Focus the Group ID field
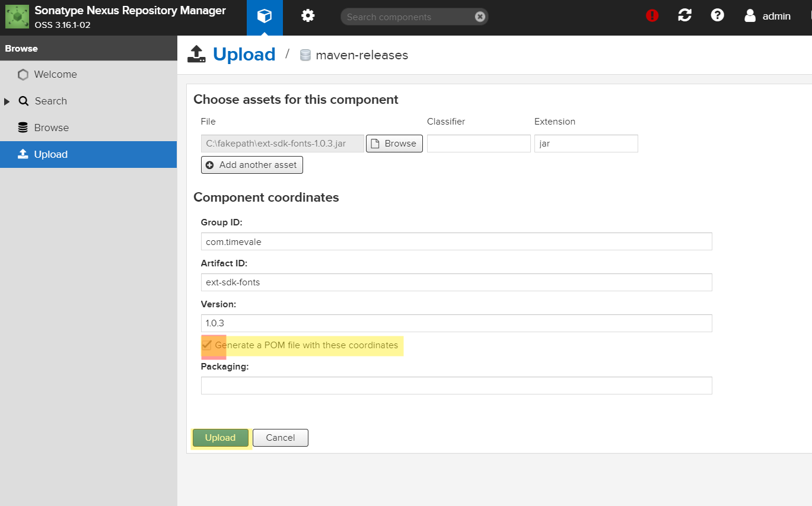This screenshot has width=812, height=506. point(456,241)
